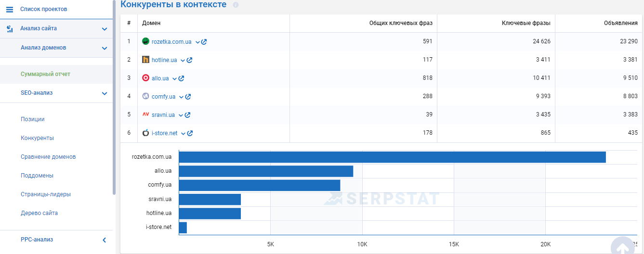Click the comfy.ua chart bar
644x254 pixels.
[x=260, y=185]
